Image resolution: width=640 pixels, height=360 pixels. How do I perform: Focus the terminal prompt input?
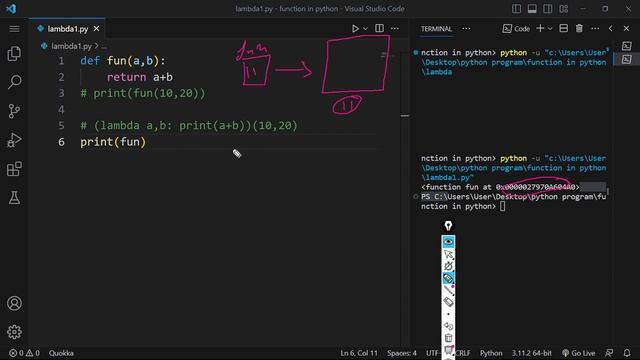(502, 207)
